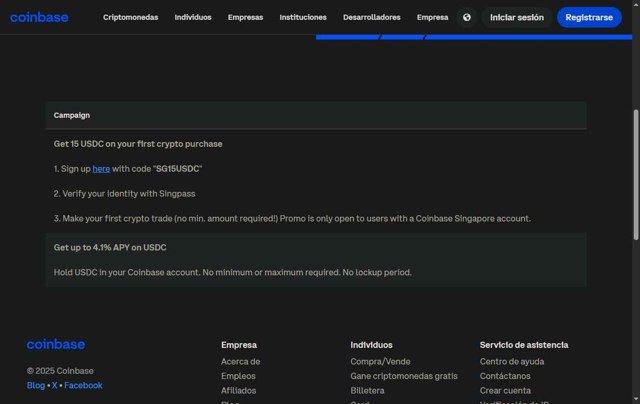
Task: Open the Facebook footer link
Action: pos(83,386)
